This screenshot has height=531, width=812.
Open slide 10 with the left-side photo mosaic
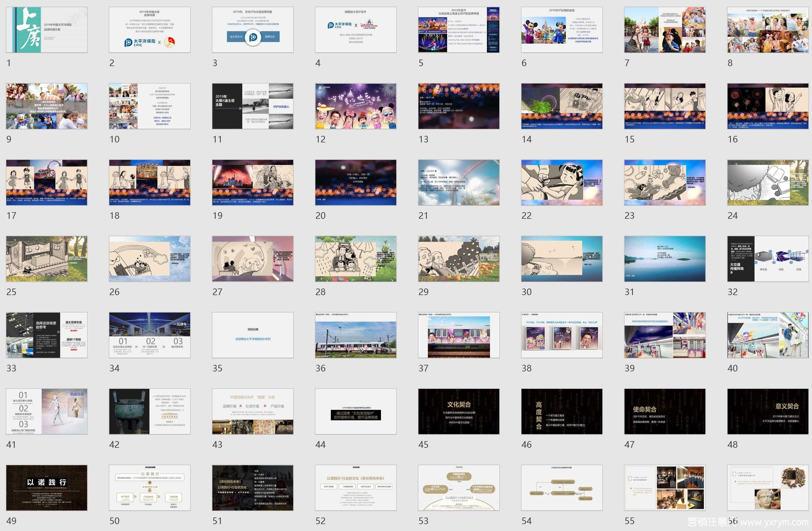[150, 106]
